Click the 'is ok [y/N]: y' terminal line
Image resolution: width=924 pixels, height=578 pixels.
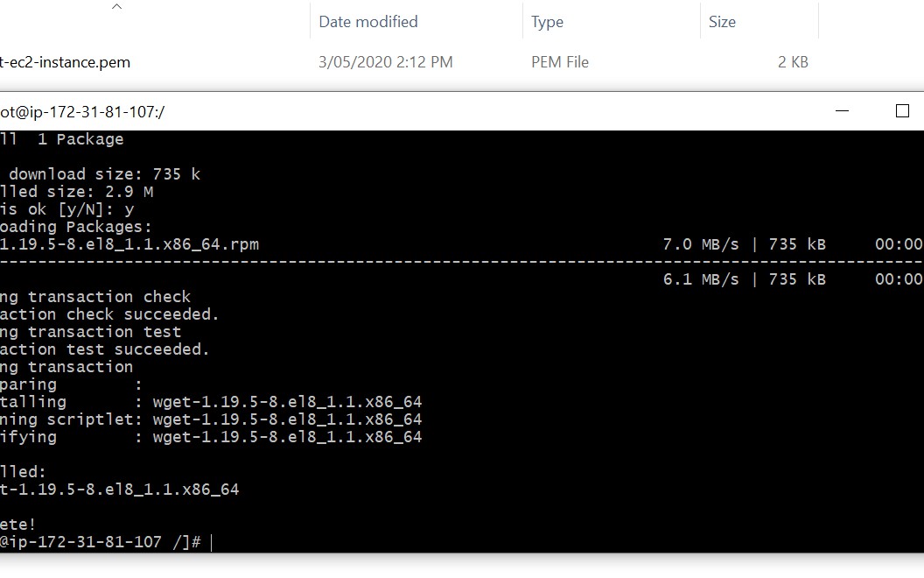[x=67, y=209]
